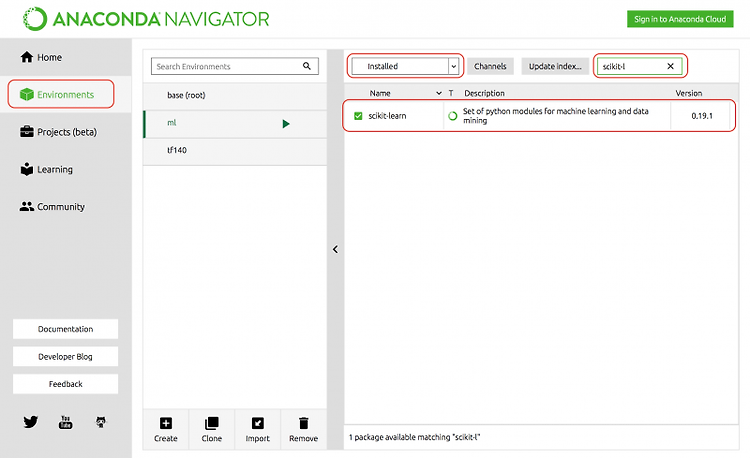Viewport: 750px width, 458px height.
Task: Click the scikit-learn description text
Action: pyautogui.click(x=555, y=116)
